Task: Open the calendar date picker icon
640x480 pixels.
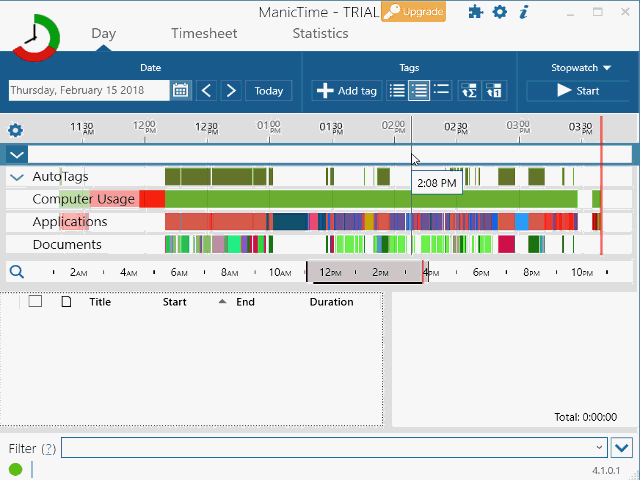Action: point(180,90)
